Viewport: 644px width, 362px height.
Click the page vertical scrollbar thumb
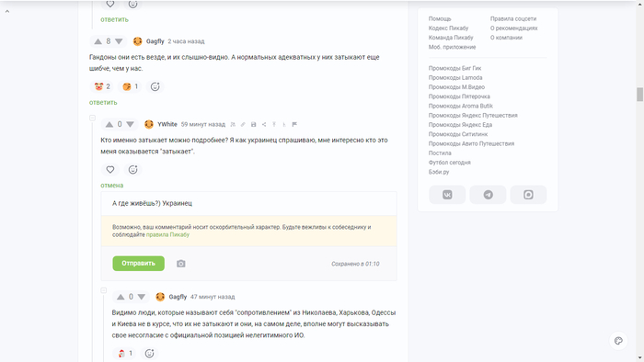tap(640, 95)
